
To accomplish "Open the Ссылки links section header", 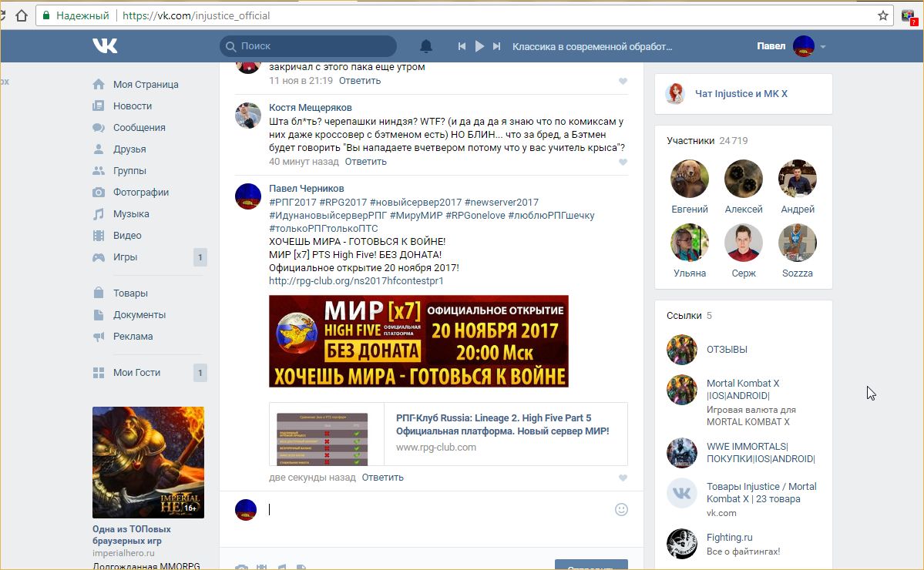I will point(689,316).
